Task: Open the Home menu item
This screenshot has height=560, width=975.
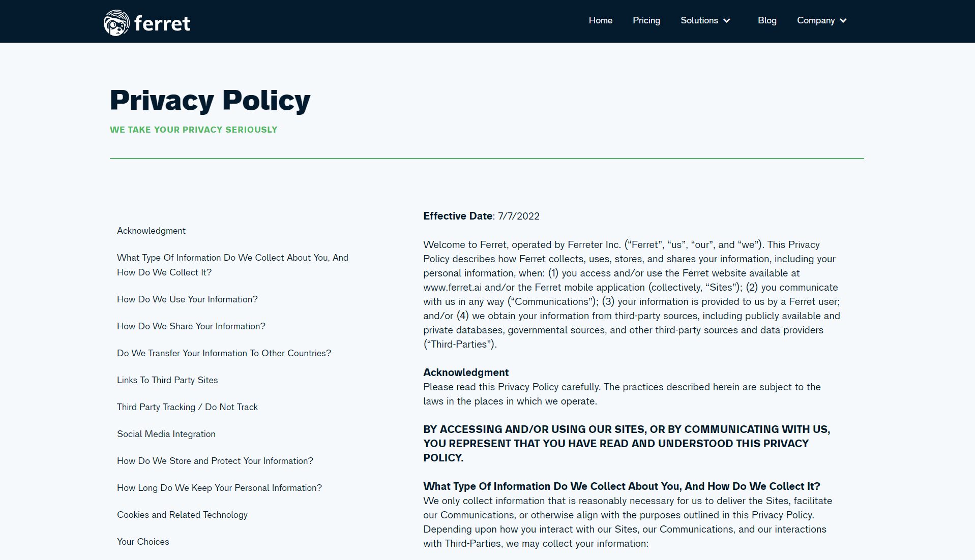Action: (x=600, y=20)
